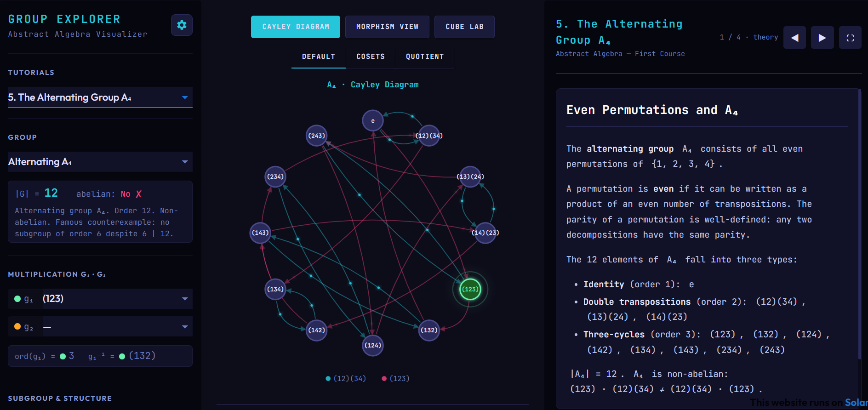Expand tutorial panel to fullscreen
Viewport: 868px width, 410px height.
(850, 38)
